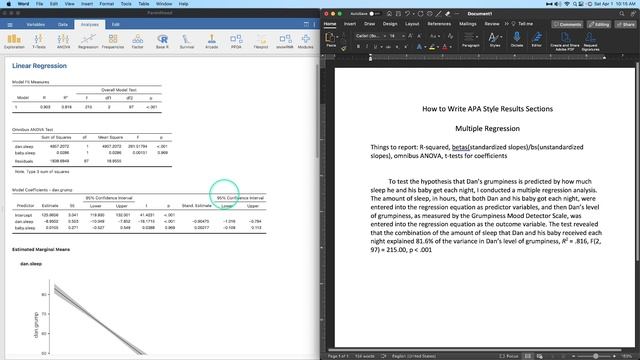
Task: Apply Underline formatting in Word
Action: [x=375, y=47]
